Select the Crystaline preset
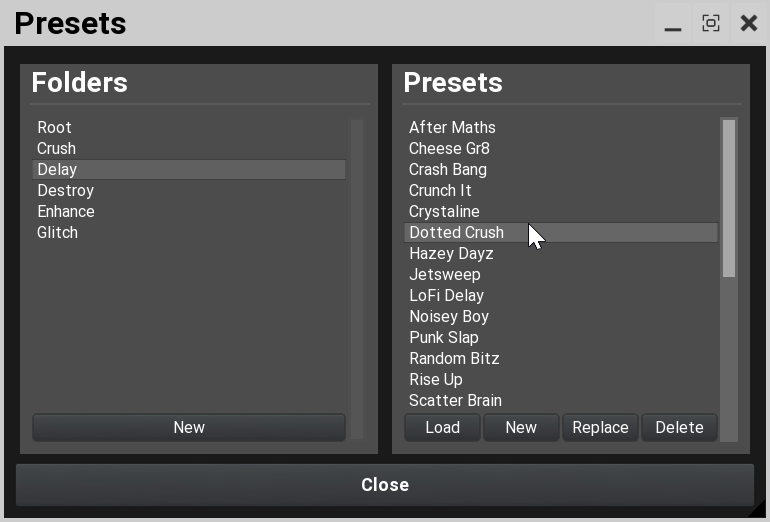This screenshot has height=522, width=770. (x=561, y=212)
